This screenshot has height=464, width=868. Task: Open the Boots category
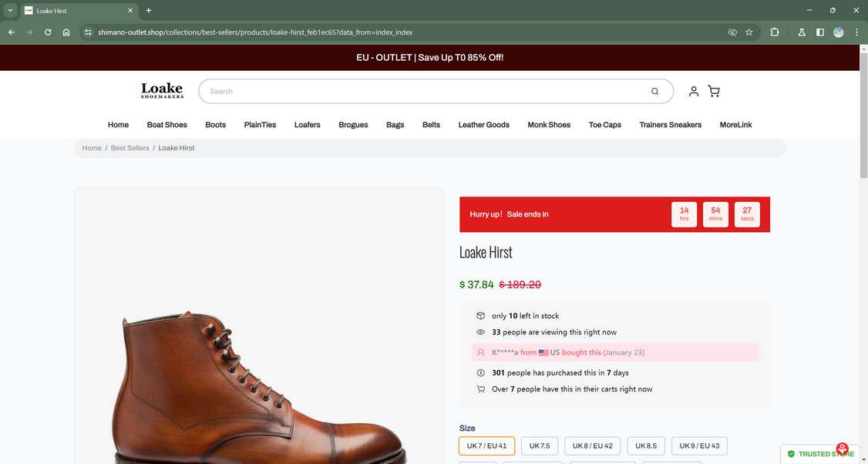(215, 125)
